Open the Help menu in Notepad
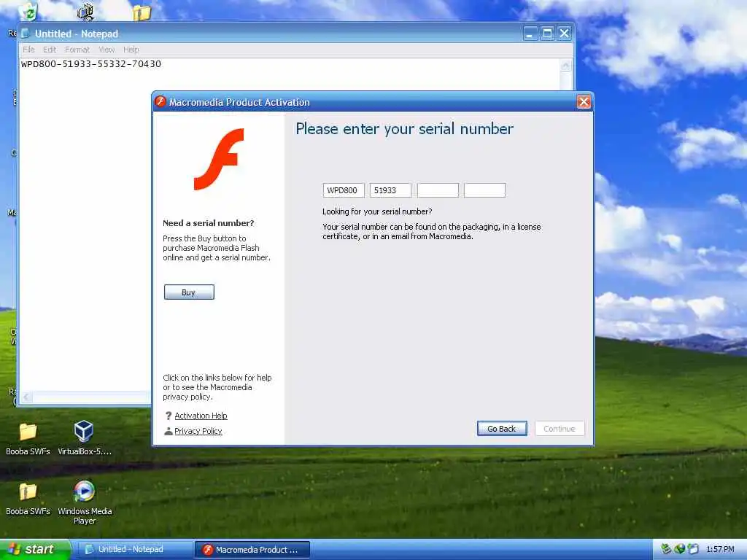Screen dimensions: 747x560 131,50
